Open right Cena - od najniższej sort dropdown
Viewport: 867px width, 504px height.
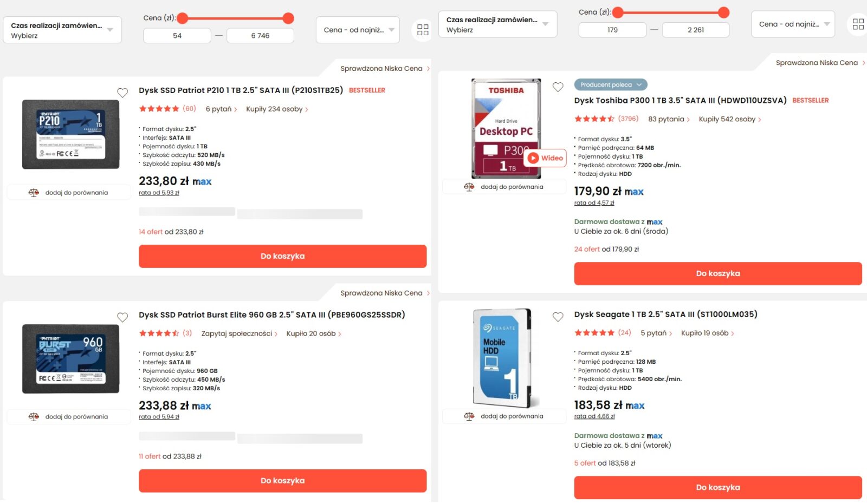tap(793, 24)
